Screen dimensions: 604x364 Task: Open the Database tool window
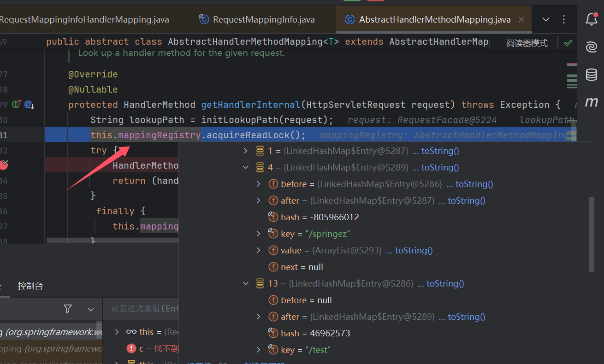coord(592,74)
